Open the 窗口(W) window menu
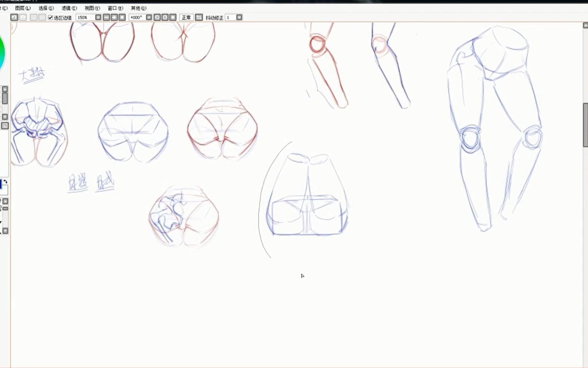 (x=115, y=8)
